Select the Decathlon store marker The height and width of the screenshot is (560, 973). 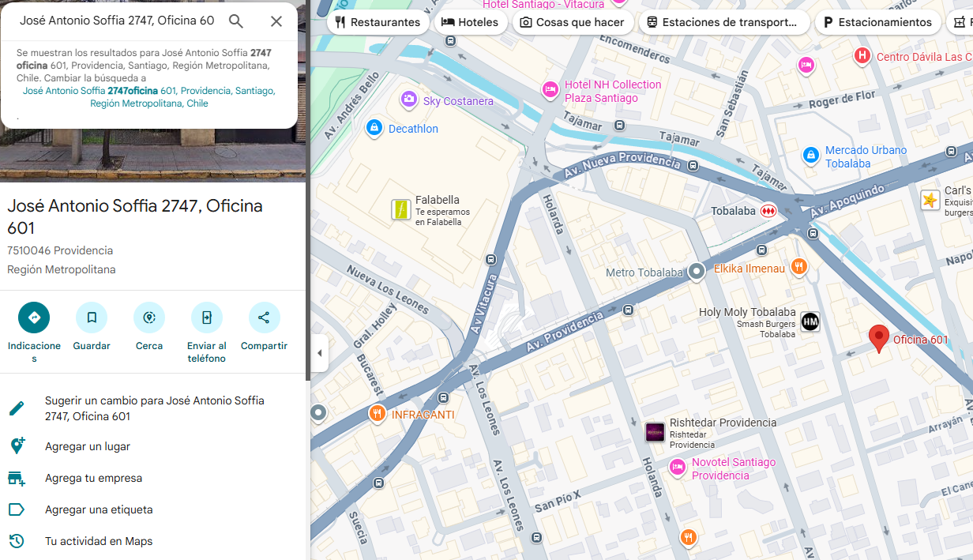click(x=374, y=127)
